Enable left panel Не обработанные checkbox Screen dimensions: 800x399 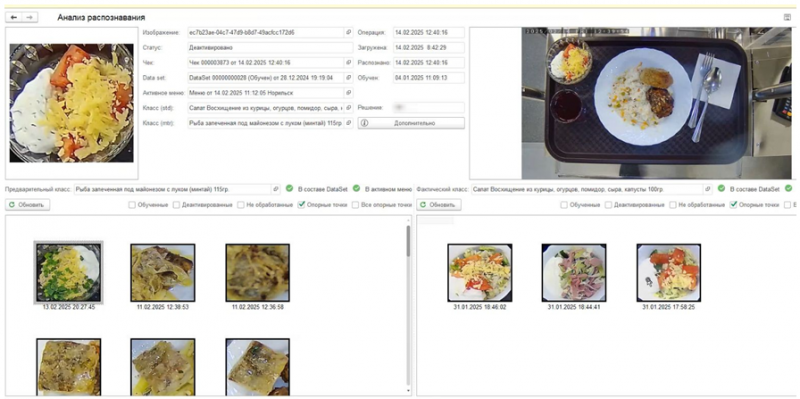tap(240, 205)
